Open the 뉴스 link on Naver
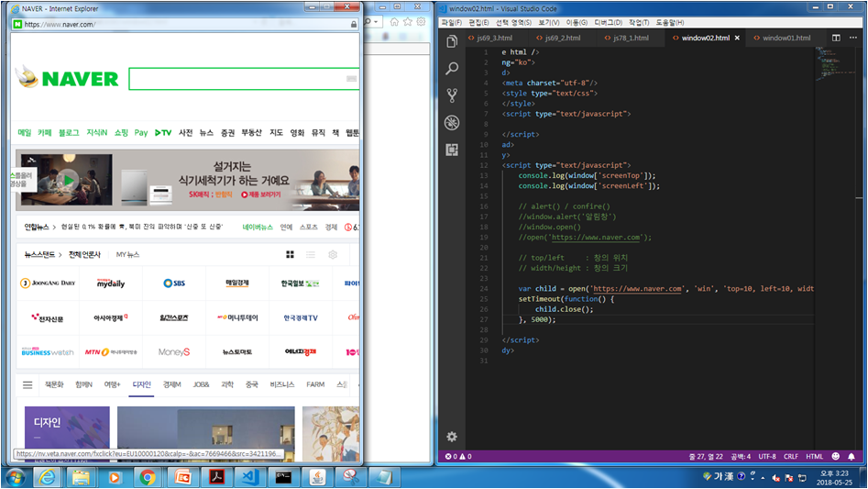The height and width of the screenshot is (489, 868). click(x=206, y=133)
